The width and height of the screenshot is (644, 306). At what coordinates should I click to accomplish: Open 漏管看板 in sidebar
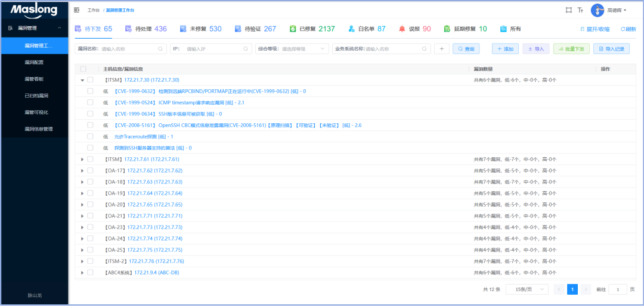click(x=34, y=79)
